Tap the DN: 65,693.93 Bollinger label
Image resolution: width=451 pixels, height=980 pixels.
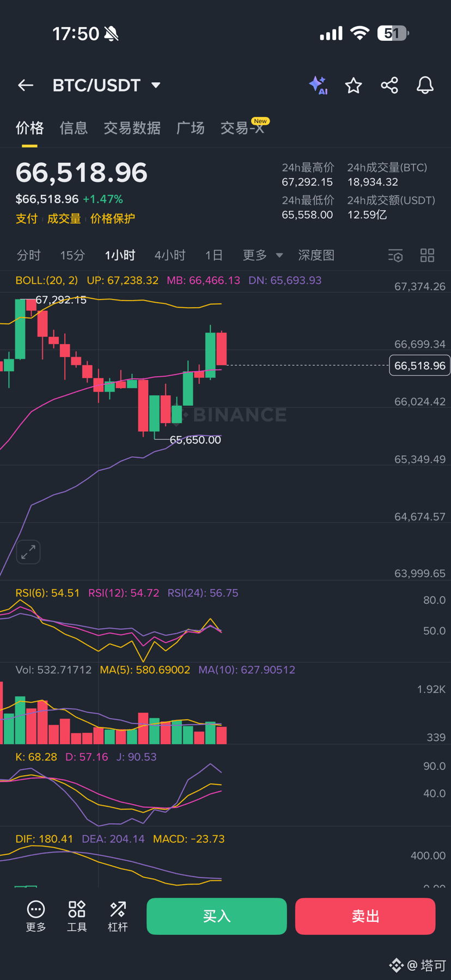coord(285,280)
